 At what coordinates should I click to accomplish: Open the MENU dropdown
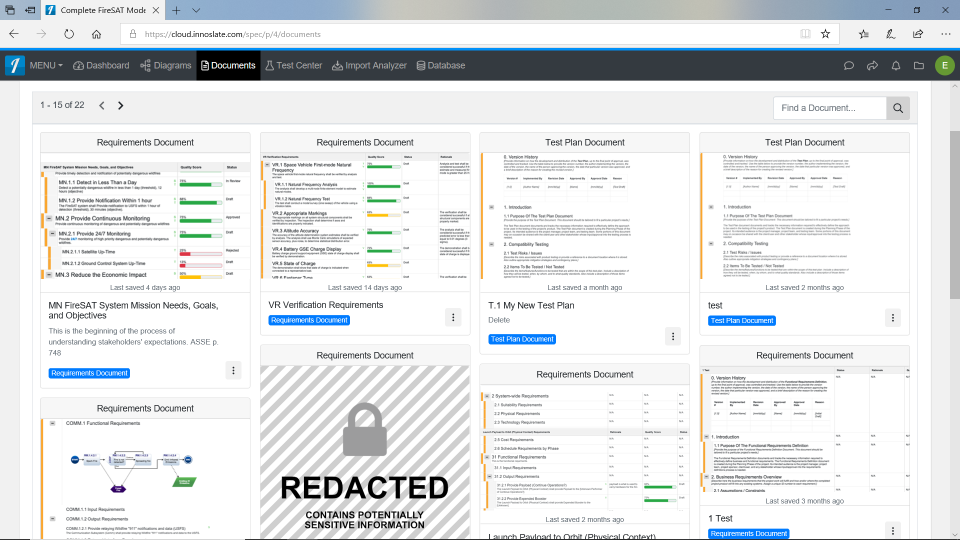coord(46,66)
